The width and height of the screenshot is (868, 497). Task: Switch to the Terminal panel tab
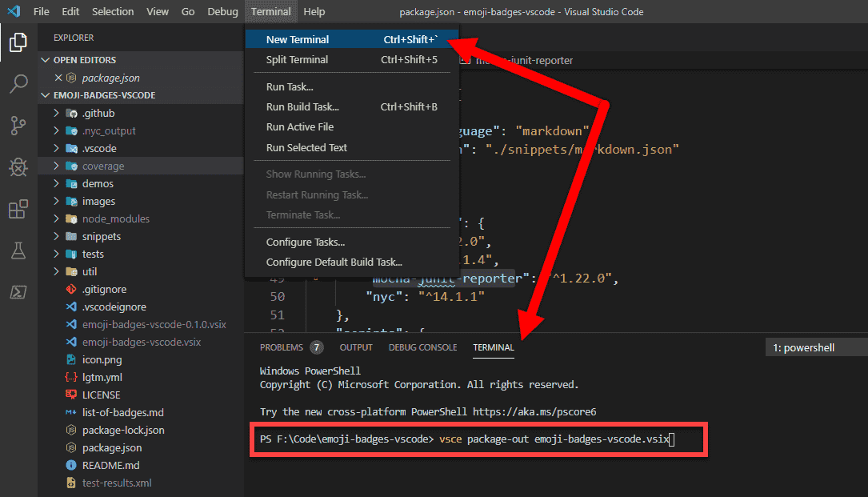(x=494, y=347)
